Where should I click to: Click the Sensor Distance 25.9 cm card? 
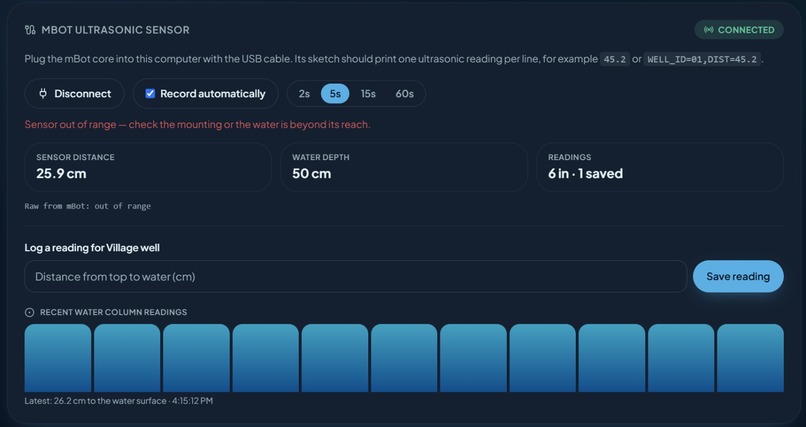pyautogui.click(x=148, y=167)
